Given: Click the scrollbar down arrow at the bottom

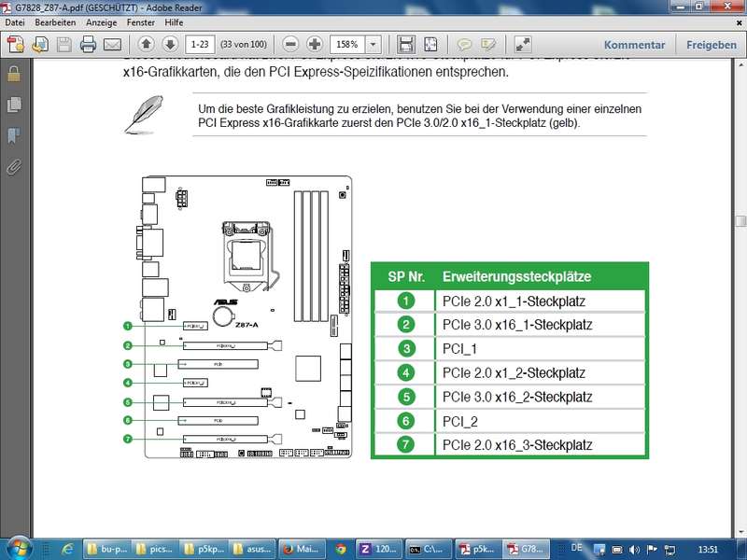Looking at the screenshot, I should pyautogui.click(x=740, y=532).
